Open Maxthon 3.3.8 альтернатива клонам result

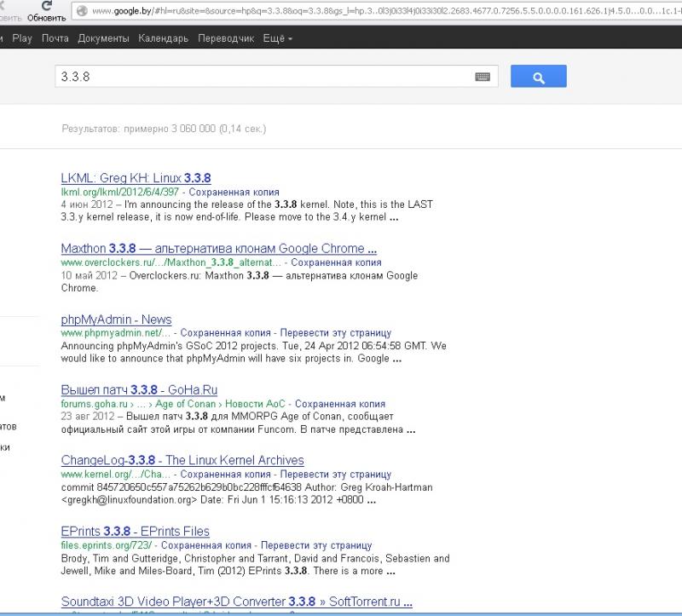tap(219, 249)
